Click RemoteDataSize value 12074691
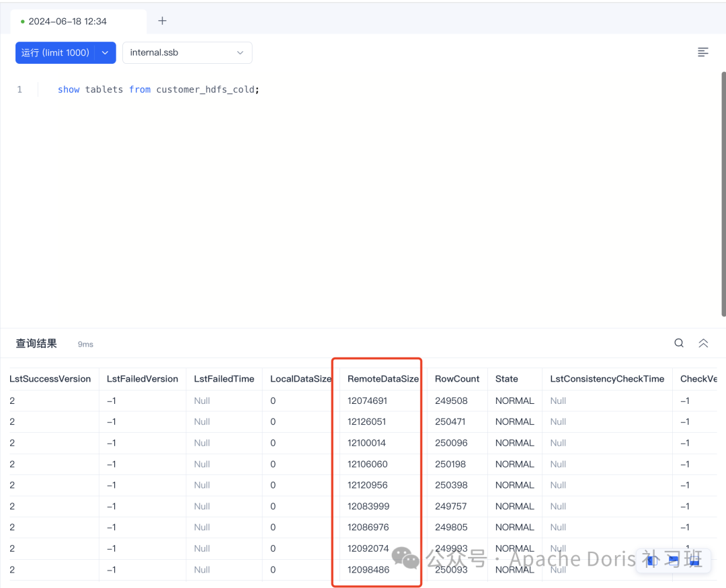The image size is (726, 588). [x=367, y=401]
